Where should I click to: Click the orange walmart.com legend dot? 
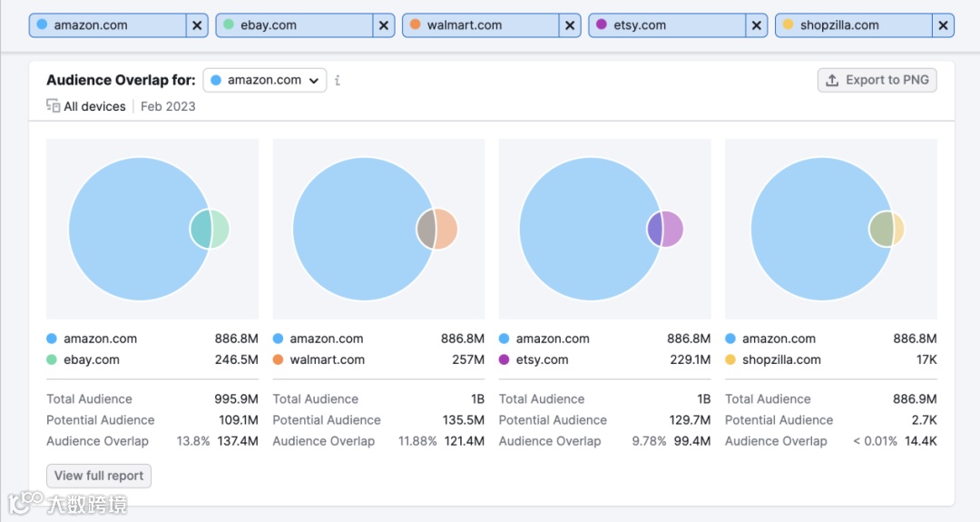click(279, 359)
